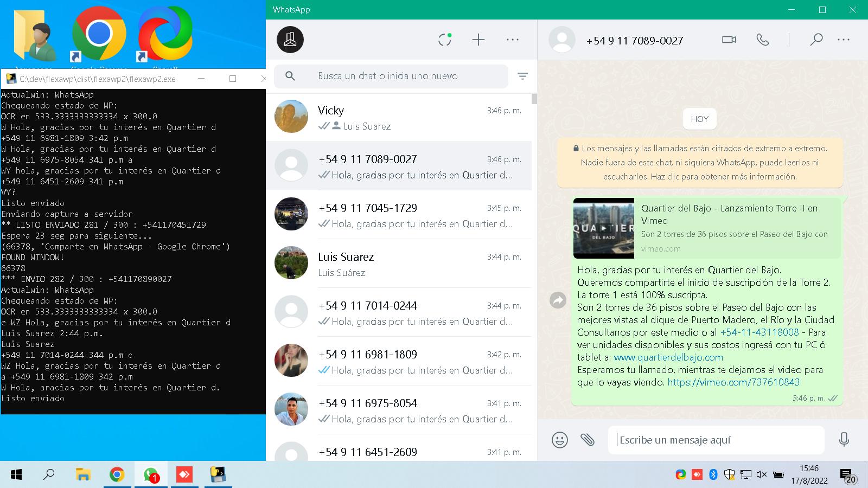Click the Bluetooth system tray icon
The image size is (868, 488).
point(713,474)
